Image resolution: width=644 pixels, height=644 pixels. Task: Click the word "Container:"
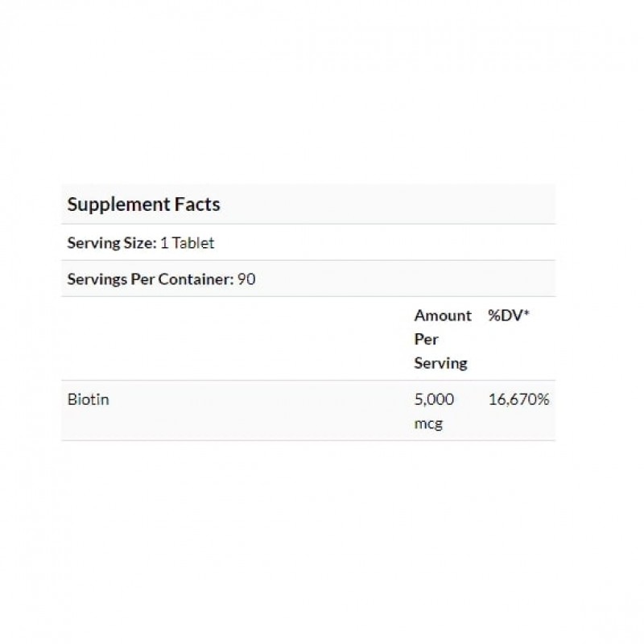[200, 279]
